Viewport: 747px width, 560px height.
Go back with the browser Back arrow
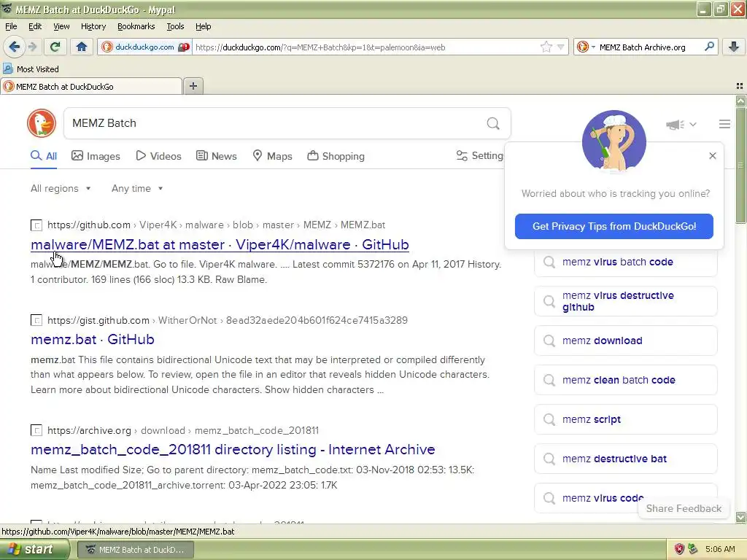(x=15, y=47)
